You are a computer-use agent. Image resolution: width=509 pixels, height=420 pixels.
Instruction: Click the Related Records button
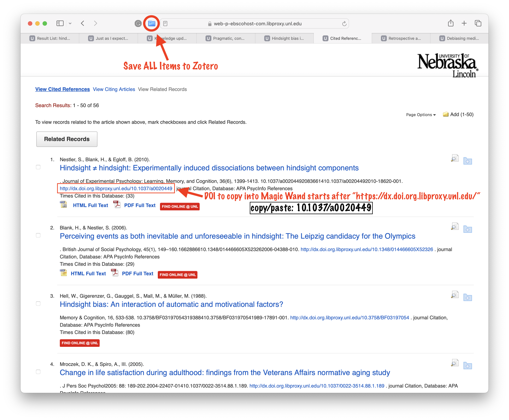point(67,139)
